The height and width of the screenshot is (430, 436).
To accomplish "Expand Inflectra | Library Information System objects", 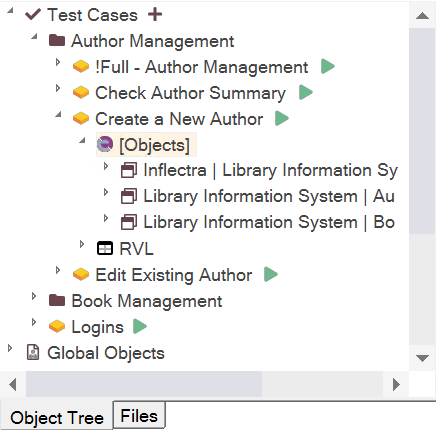I will [106, 166].
